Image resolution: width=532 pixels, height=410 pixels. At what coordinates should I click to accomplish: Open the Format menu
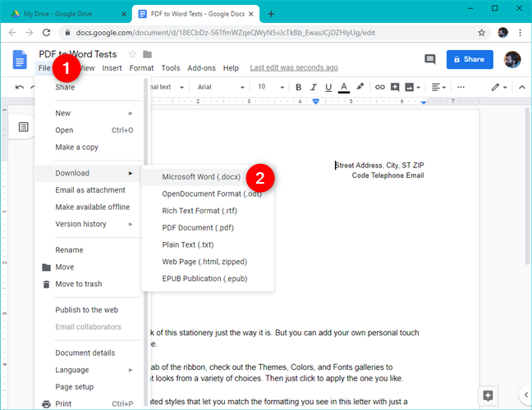point(141,68)
